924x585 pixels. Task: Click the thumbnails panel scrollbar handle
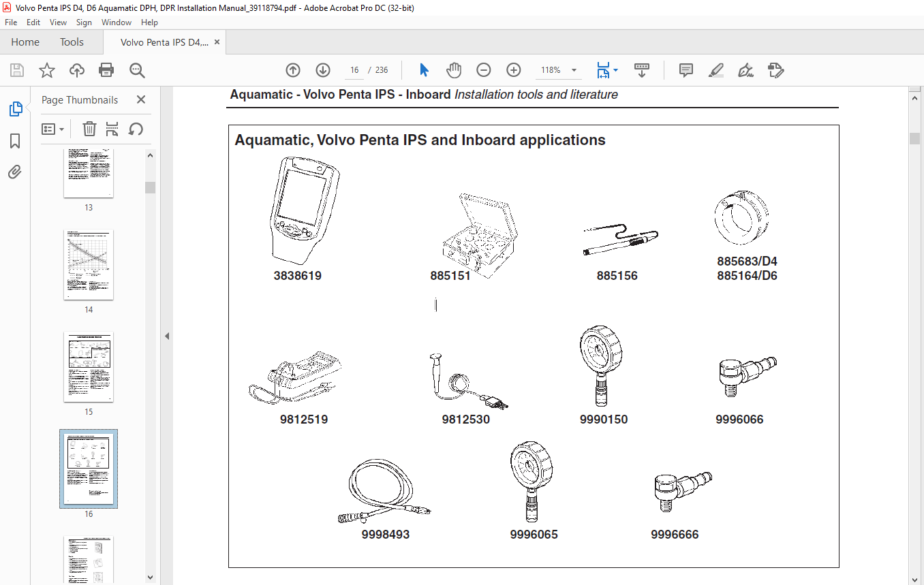pos(151,188)
